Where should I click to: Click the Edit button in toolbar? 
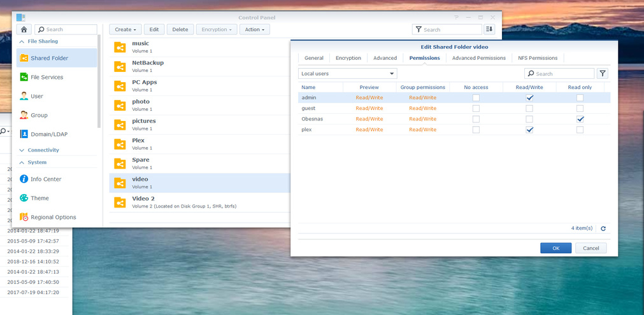[154, 29]
